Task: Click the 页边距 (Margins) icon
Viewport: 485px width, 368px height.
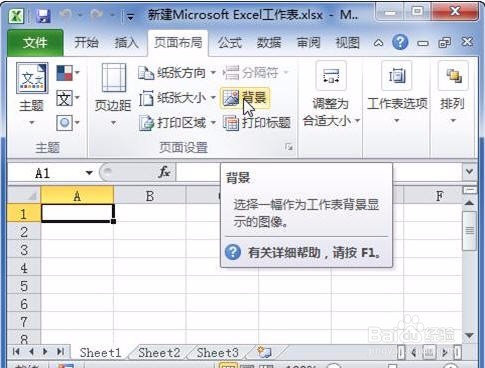Action: pyautogui.click(x=114, y=78)
